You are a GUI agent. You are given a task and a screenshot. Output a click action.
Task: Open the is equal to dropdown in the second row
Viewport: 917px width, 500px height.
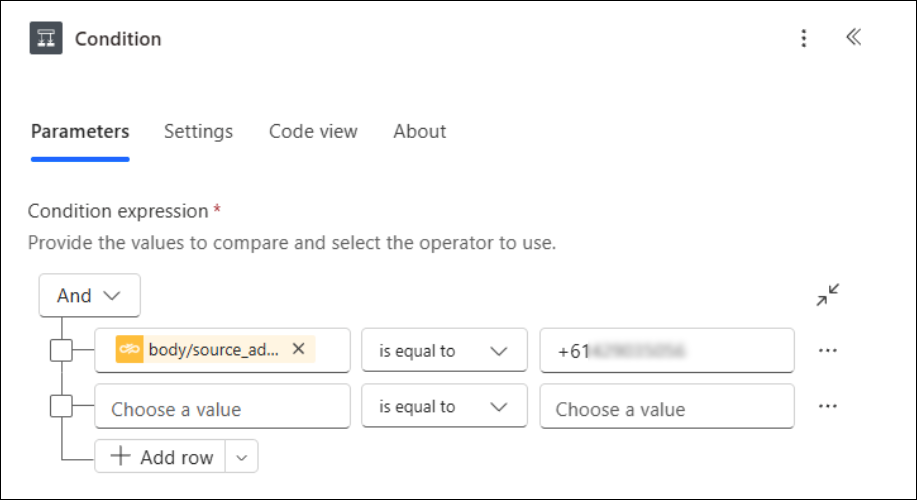coord(444,406)
